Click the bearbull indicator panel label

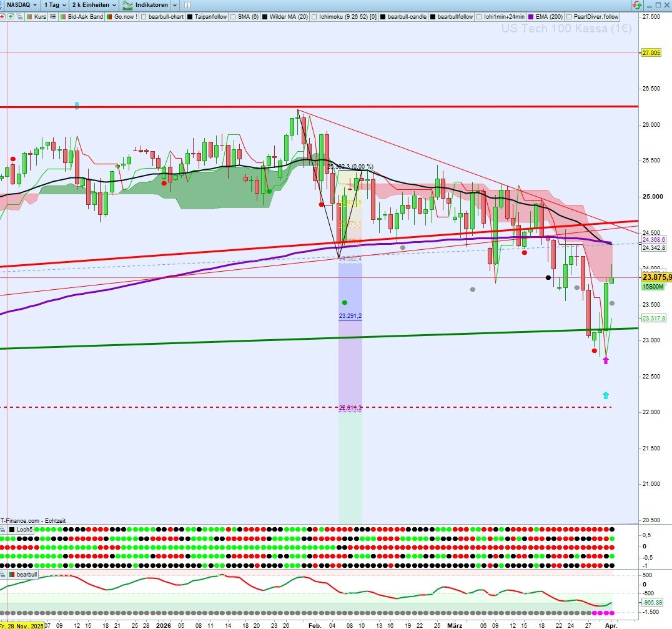[x=26, y=573]
